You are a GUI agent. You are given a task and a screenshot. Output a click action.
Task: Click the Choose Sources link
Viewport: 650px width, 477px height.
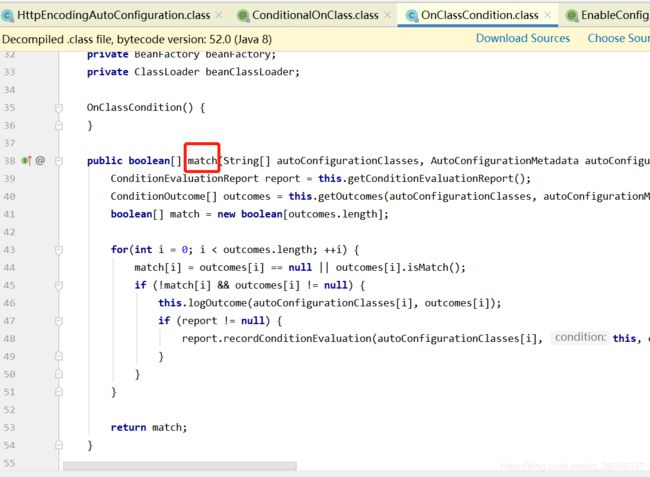(x=618, y=38)
